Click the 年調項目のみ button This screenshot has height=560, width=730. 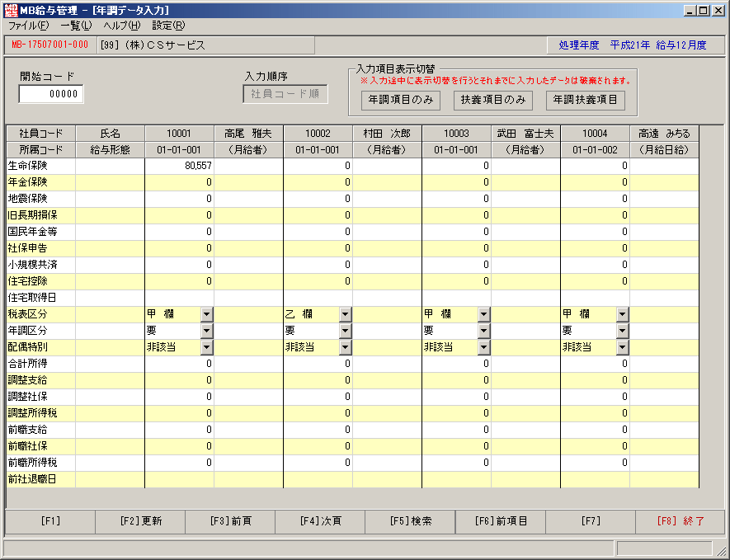pyautogui.click(x=401, y=100)
